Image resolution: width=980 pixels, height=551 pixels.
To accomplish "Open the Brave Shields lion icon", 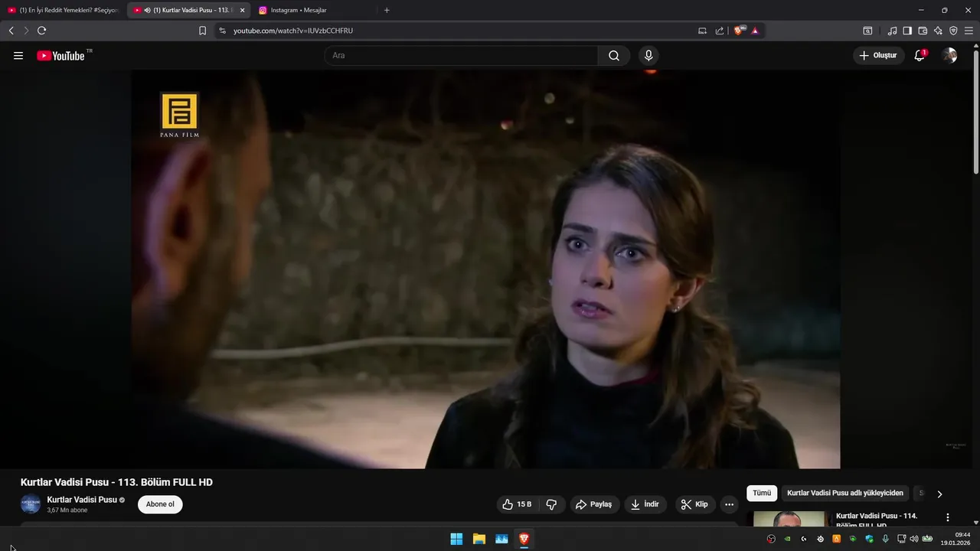I will tap(739, 31).
